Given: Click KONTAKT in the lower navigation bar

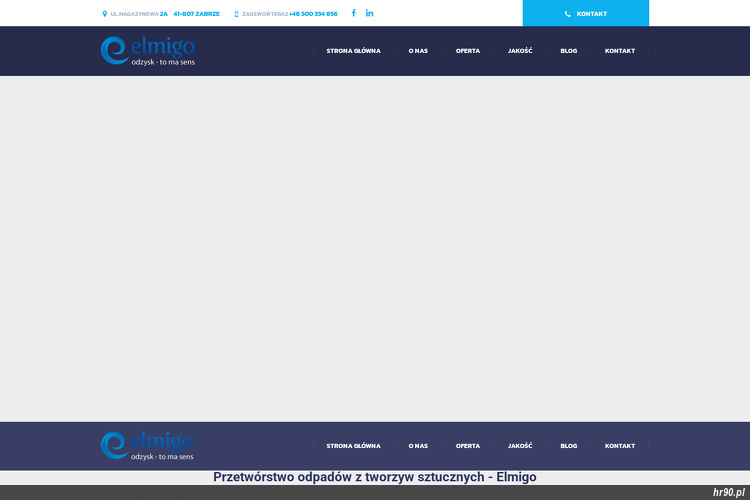Looking at the screenshot, I should point(620,446).
